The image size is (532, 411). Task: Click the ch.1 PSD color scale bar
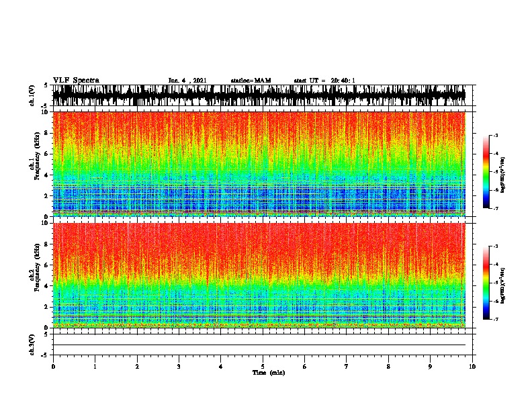point(486,172)
